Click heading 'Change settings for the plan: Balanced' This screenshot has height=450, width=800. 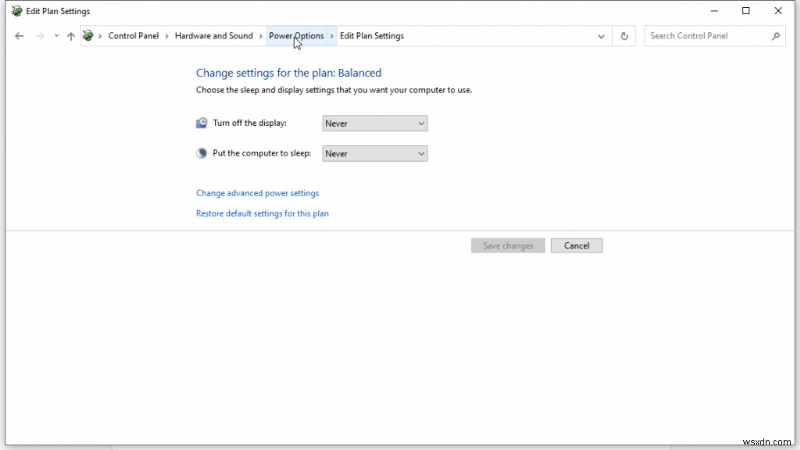tap(289, 73)
